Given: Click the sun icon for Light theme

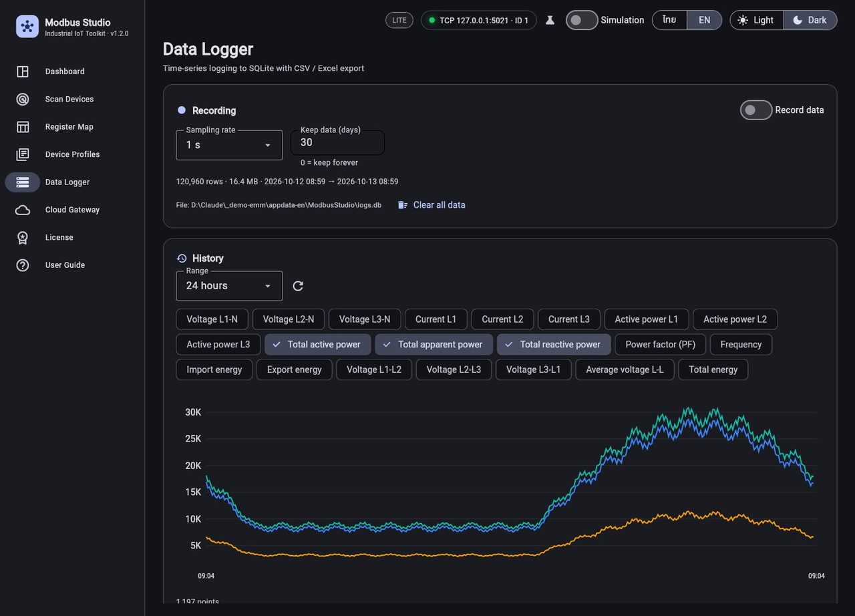Looking at the screenshot, I should click(x=743, y=20).
